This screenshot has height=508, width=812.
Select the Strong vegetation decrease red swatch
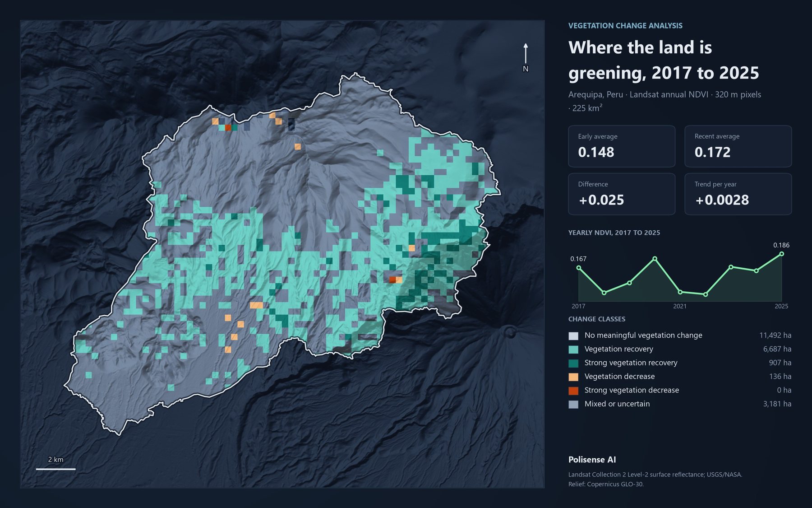coord(573,391)
